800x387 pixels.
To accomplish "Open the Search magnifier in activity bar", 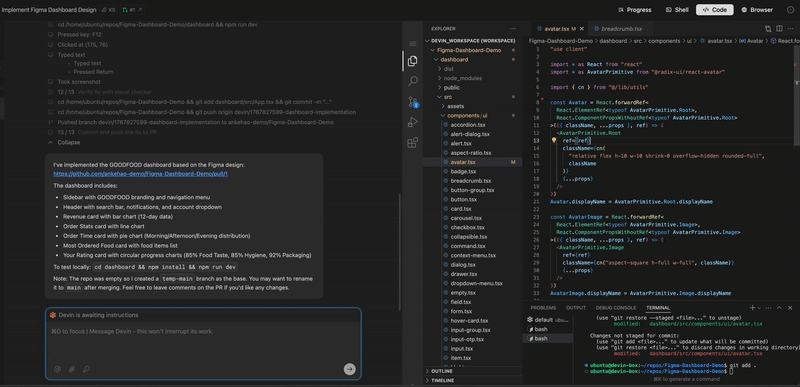I will coord(413,81).
